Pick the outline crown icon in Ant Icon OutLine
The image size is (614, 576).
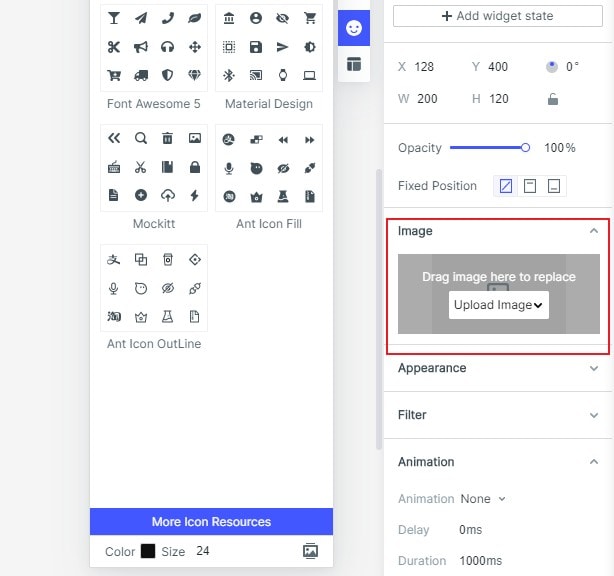coord(141,316)
